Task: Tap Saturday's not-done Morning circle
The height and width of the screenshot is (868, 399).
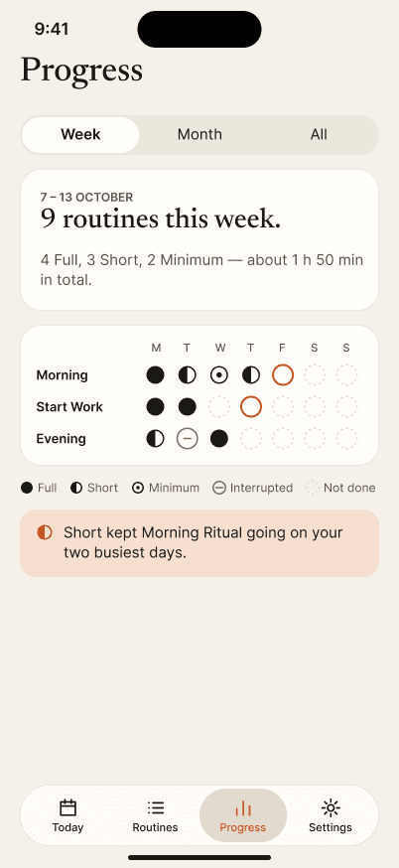Action: coord(315,375)
